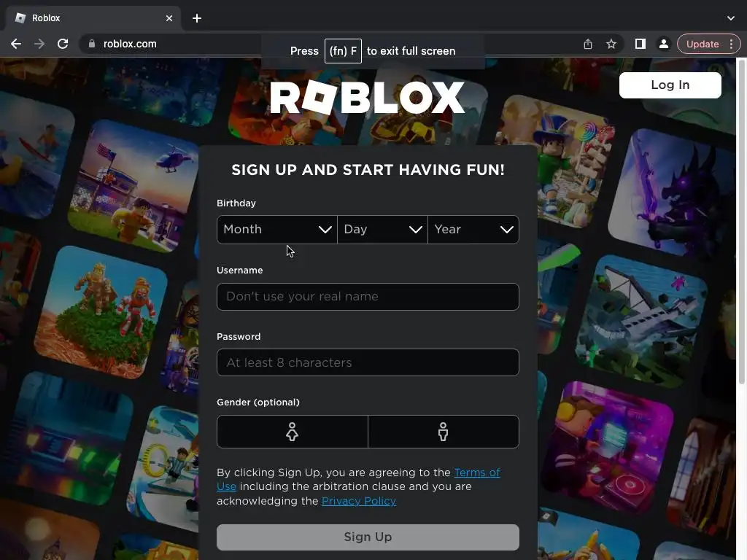Reload the Roblox page
Screen dimensions: 747x560
(x=63, y=44)
